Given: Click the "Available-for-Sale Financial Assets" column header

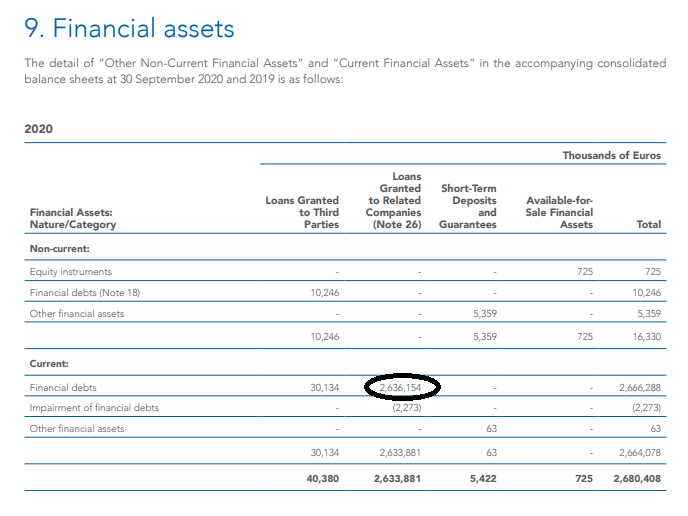Looking at the screenshot, I should pos(559,212).
